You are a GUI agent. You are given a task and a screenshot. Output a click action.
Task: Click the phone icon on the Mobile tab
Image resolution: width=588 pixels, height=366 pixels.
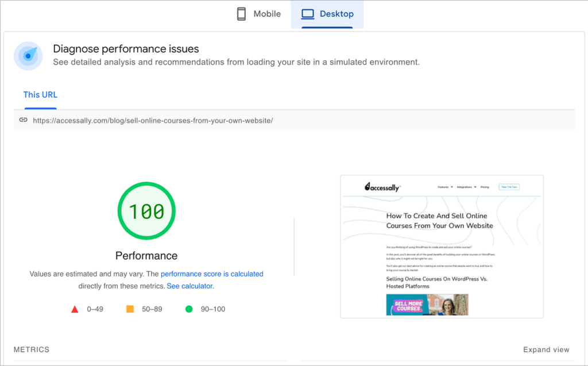242,13
